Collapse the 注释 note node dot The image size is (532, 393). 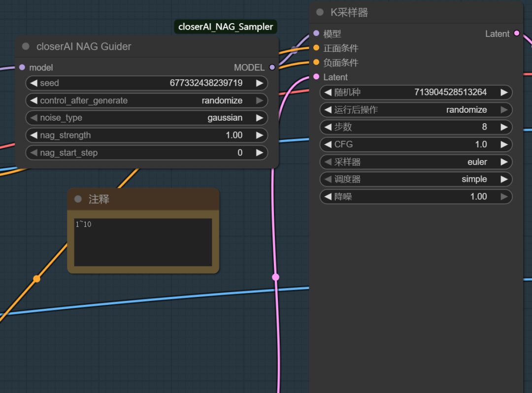[x=78, y=199]
